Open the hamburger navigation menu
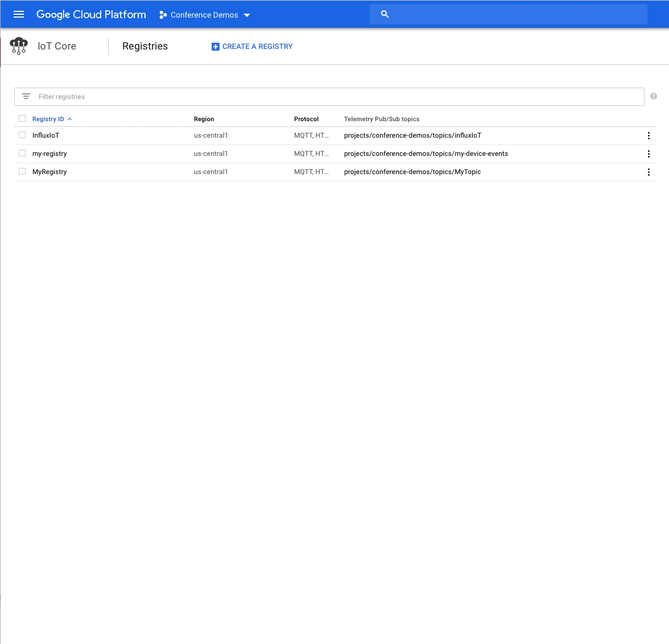669x644 pixels. (x=19, y=14)
